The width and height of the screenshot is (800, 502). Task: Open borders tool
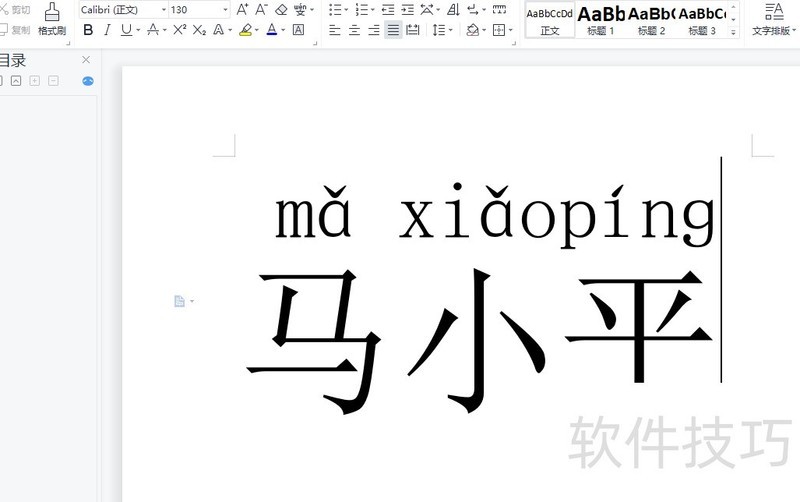(498, 31)
